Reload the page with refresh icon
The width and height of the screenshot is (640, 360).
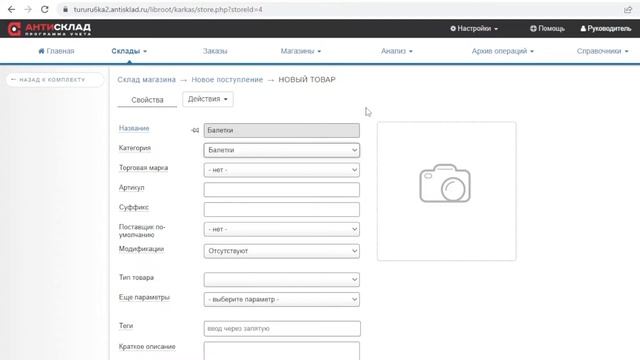click(x=44, y=9)
